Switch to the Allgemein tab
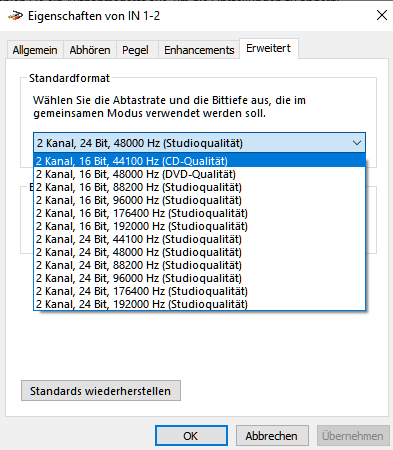Screen dimensions: 393x450 35,50
